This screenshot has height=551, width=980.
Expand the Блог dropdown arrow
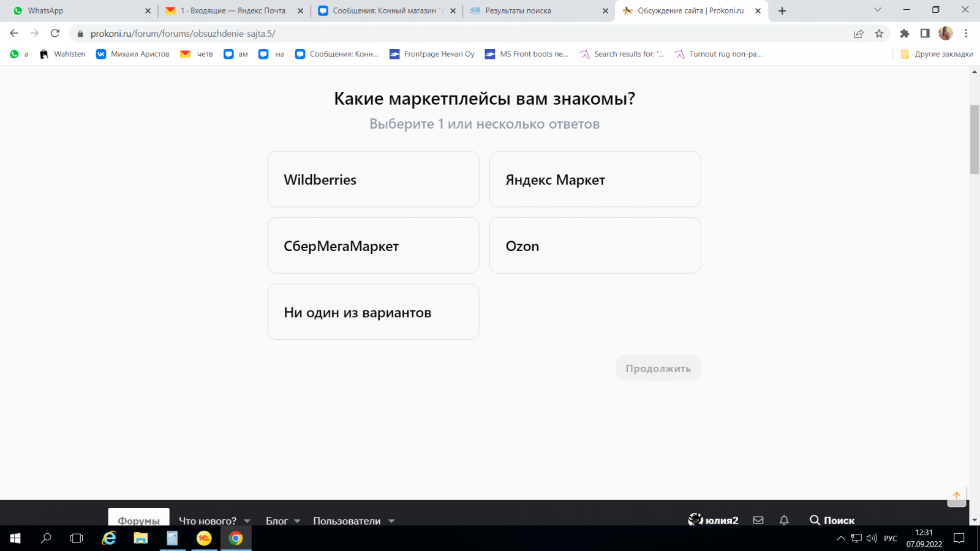(297, 521)
